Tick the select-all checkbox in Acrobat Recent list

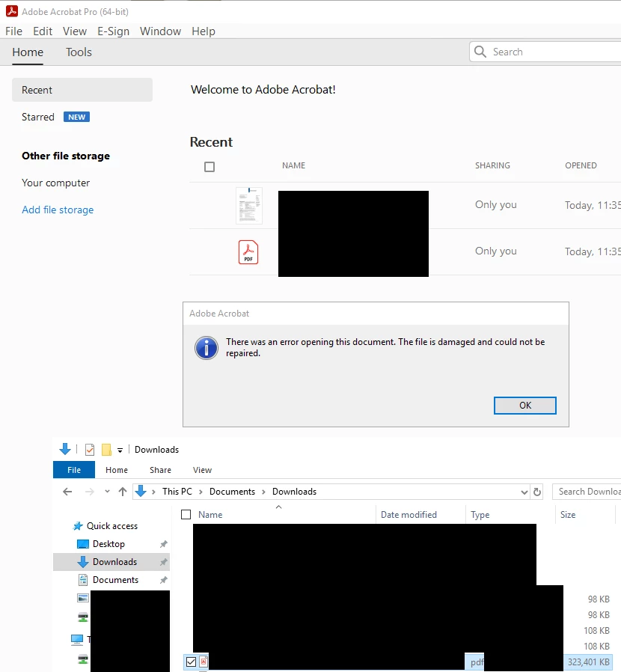pyautogui.click(x=209, y=167)
